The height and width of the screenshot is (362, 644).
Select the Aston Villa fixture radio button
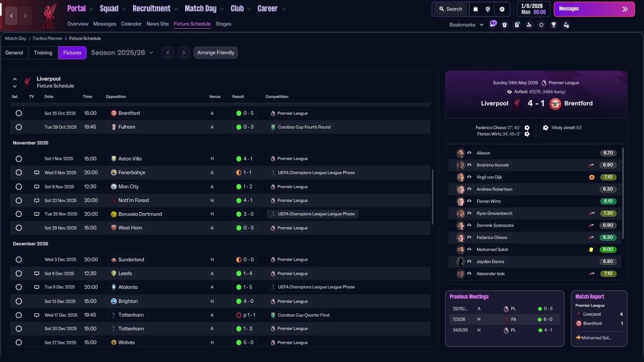(x=19, y=159)
